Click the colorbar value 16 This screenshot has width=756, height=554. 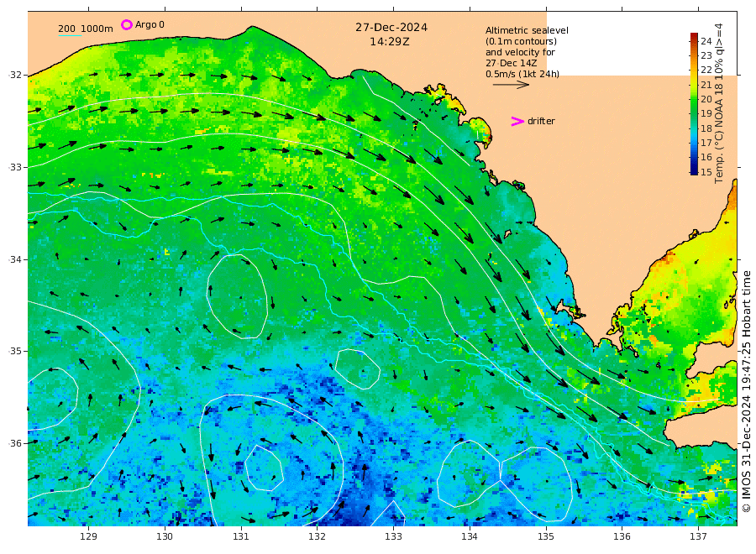point(706,157)
